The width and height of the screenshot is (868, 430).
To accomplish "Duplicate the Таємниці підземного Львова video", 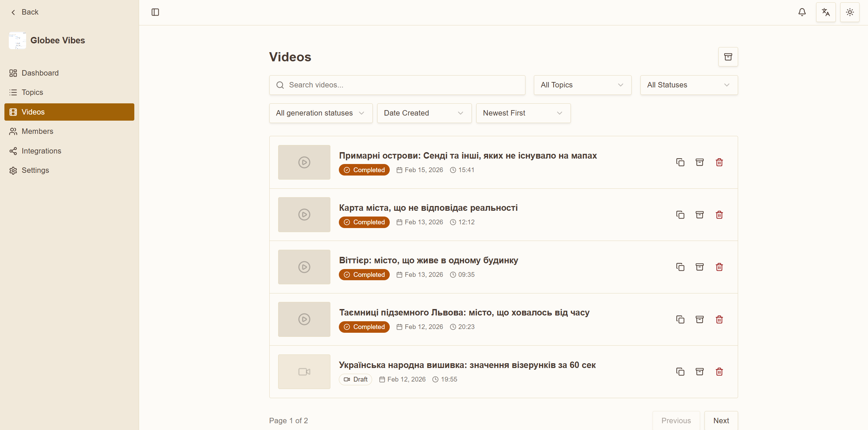I will click(680, 319).
